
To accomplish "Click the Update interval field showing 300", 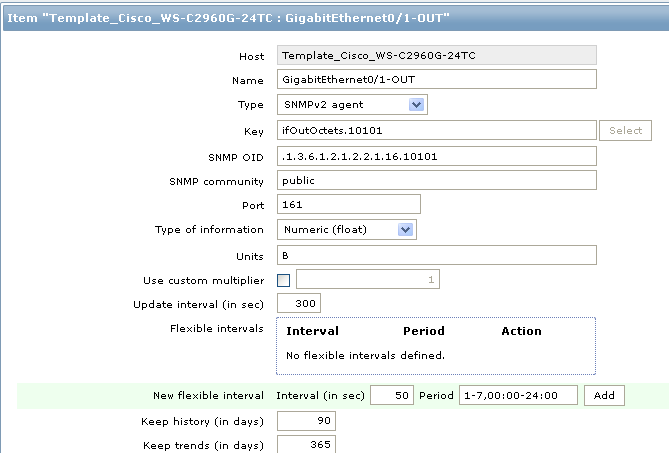I will coord(299,303).
